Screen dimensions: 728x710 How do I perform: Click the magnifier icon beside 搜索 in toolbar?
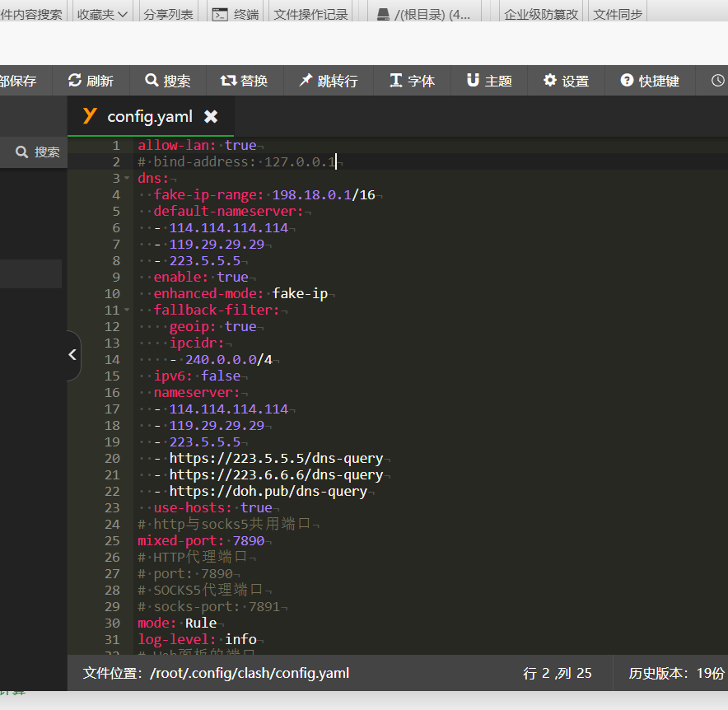(152, 81)
